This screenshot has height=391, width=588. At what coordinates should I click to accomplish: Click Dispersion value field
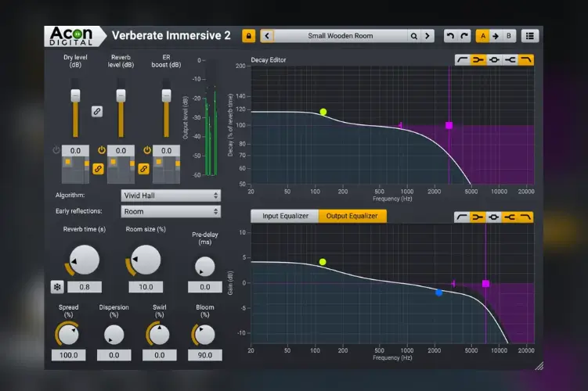pos(114,356)
